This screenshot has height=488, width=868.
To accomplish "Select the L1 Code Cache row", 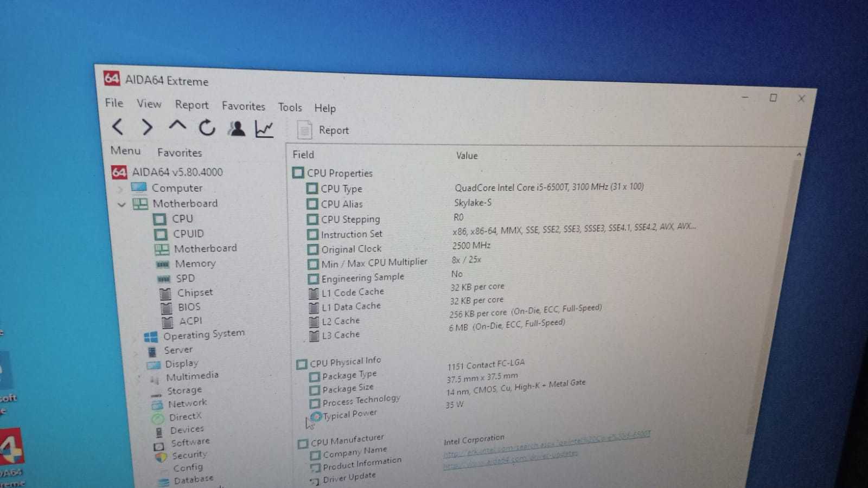I will click(353, 292).
